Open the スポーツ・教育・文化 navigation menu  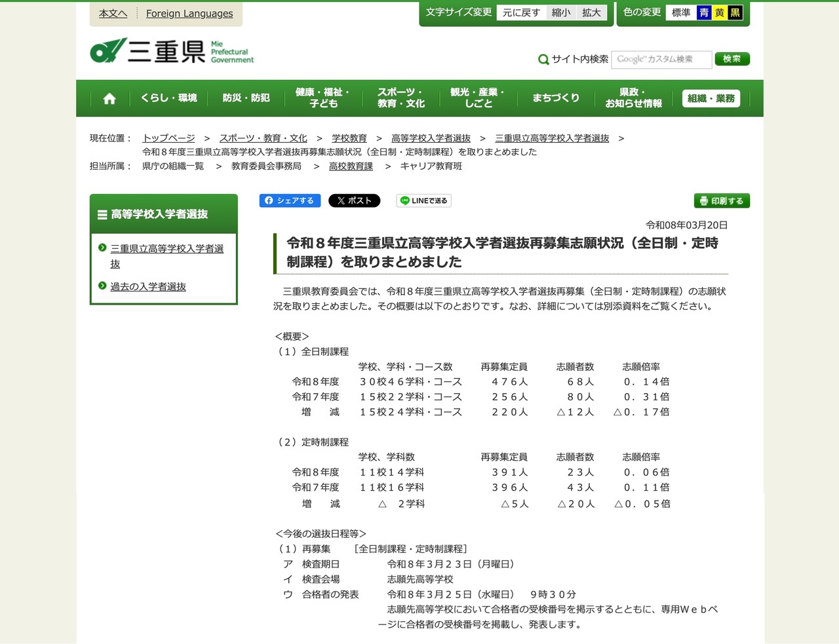[400, 98]
